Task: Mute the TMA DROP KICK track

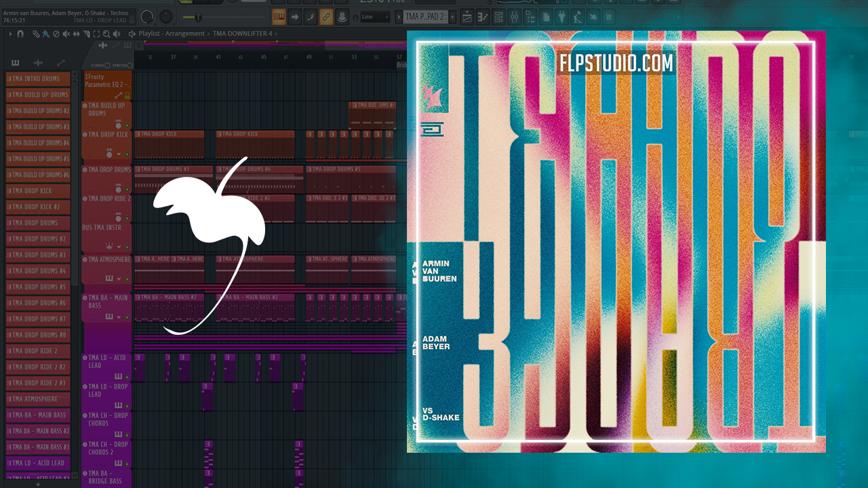Action: click(127, 155)
